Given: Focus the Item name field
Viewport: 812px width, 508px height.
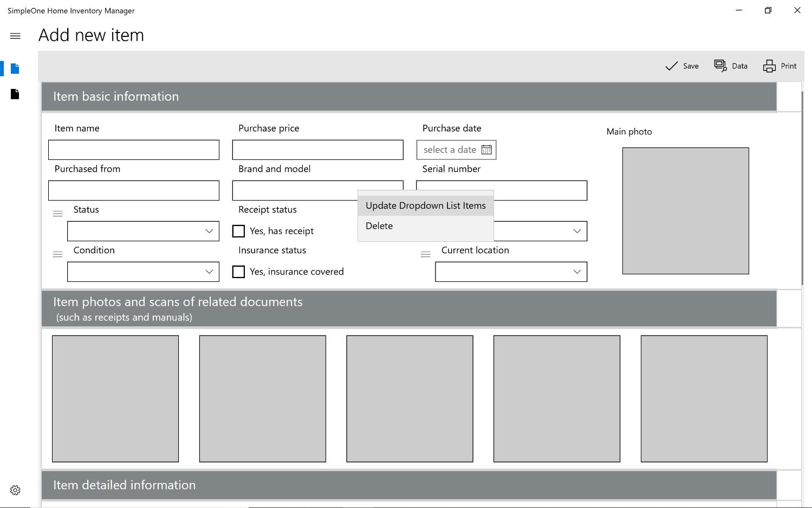Looking at the screenshot, I should pyautogui.click(x=134, y=150).
